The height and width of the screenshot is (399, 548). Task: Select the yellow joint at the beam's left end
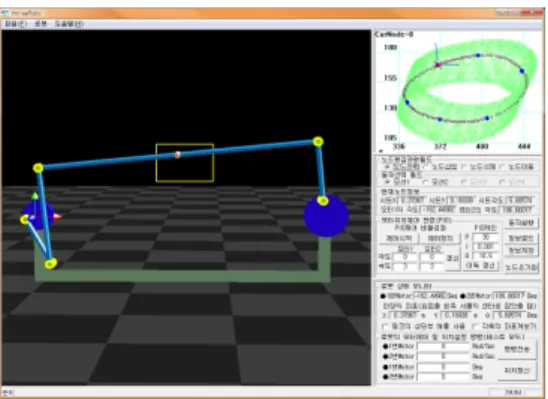[38, 168]
